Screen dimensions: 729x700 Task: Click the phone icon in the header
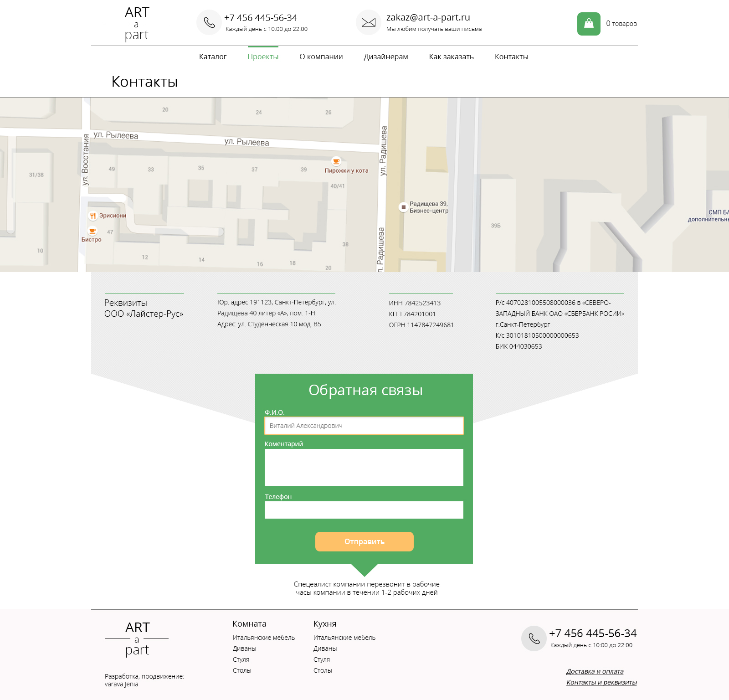(209, 22)
